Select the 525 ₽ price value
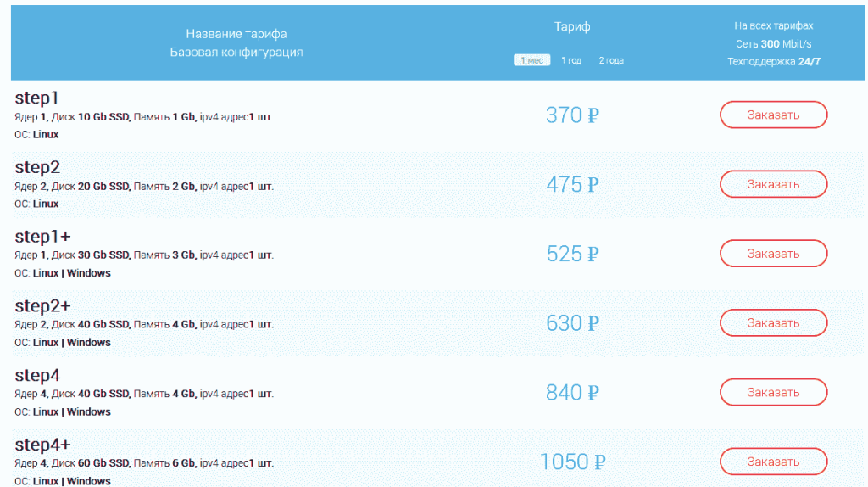 (572, 254)
